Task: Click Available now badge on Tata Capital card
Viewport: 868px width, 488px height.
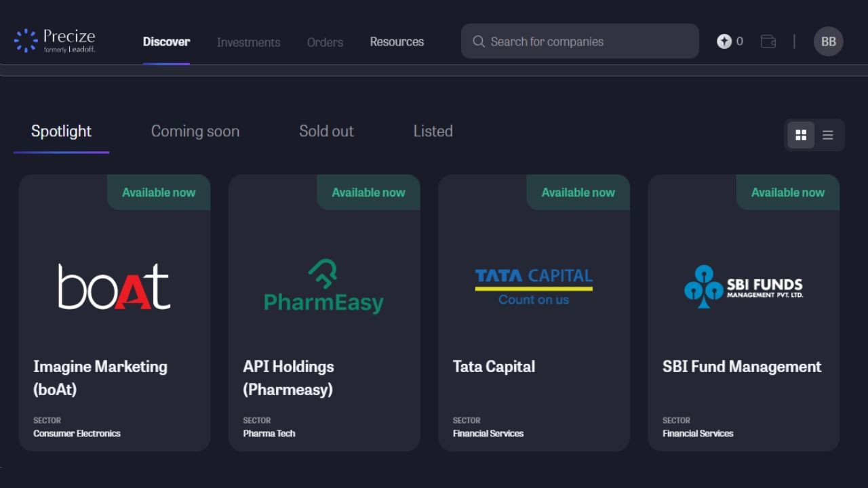Action: pyautogui.click(x=578, y=192)
